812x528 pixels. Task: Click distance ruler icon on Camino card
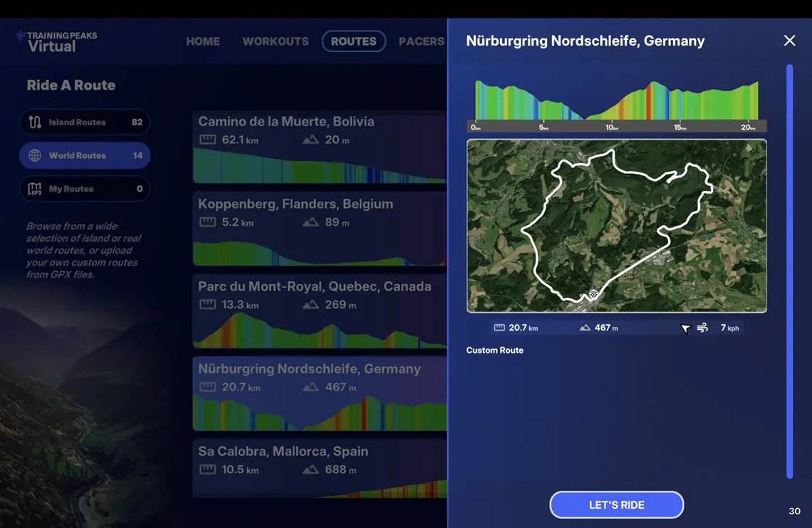pos(208,140)
